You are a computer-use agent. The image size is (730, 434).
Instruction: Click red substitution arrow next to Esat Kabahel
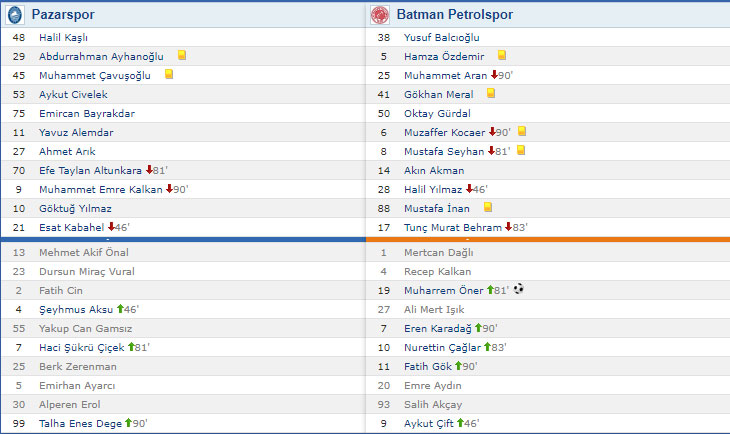112,227
